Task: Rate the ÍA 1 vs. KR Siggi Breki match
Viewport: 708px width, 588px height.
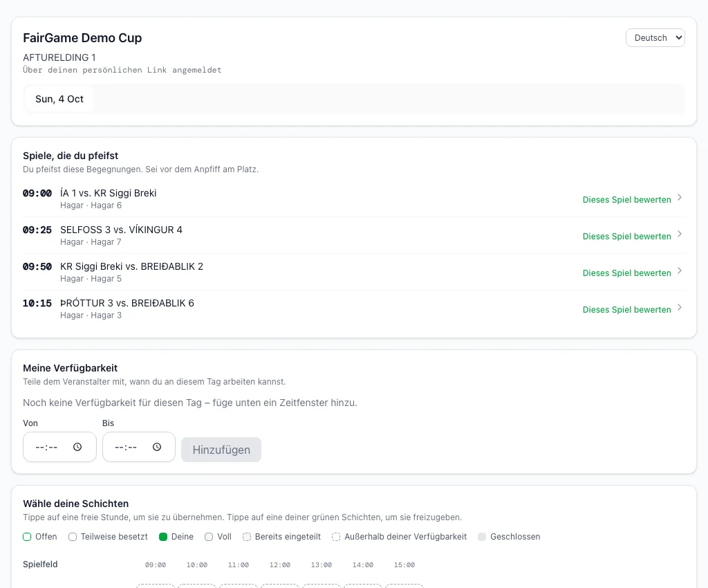Action: click(x=626, y=200)
